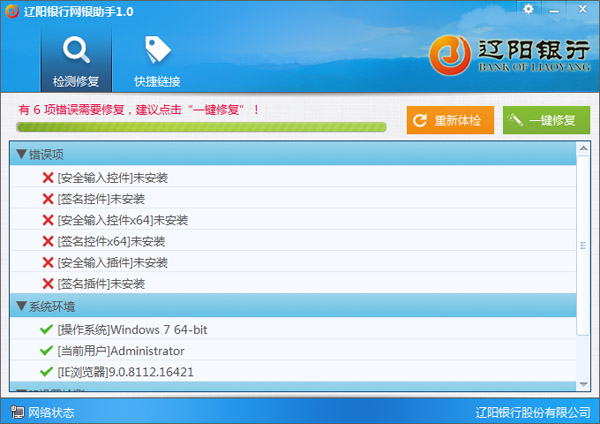The width and height of the screenshot is (600, 424).
Task: Click 辽阳银行股份有限公司 footer text
Action: (x=533, y=412)
